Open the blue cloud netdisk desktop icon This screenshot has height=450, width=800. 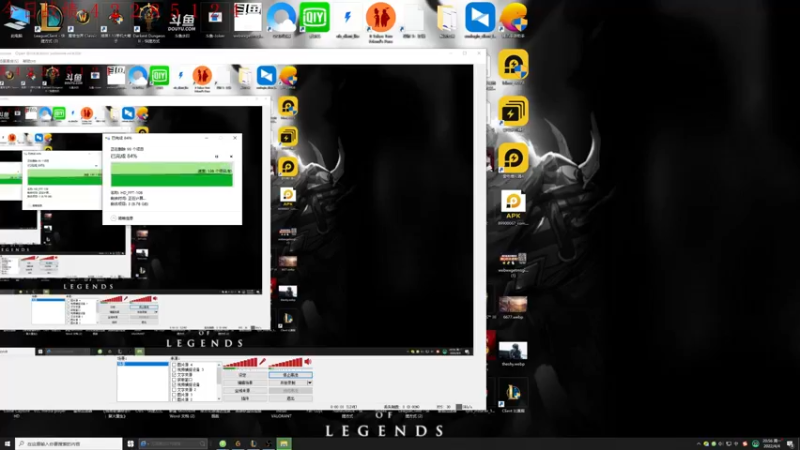[x=282, y=19]
